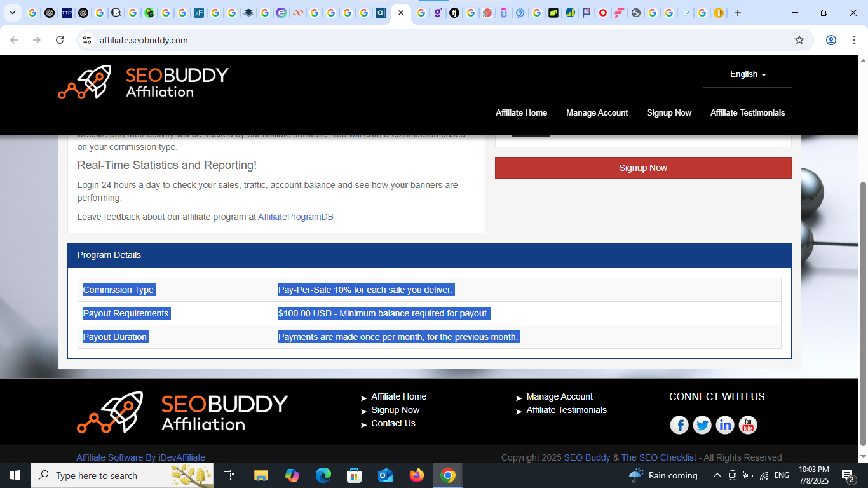Screen dimensions: 868x488
Task: Bookmark this page with star icon
Action: coord(799,40)
